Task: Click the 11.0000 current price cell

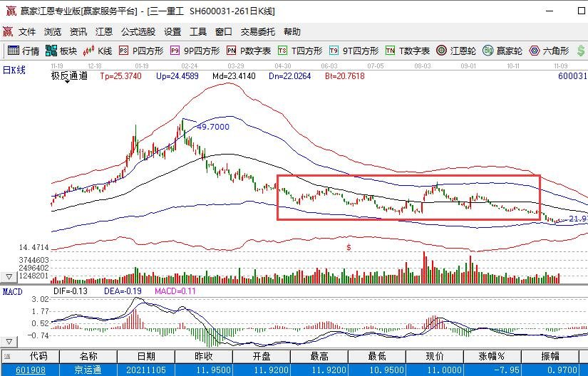Action: [435, 370]
